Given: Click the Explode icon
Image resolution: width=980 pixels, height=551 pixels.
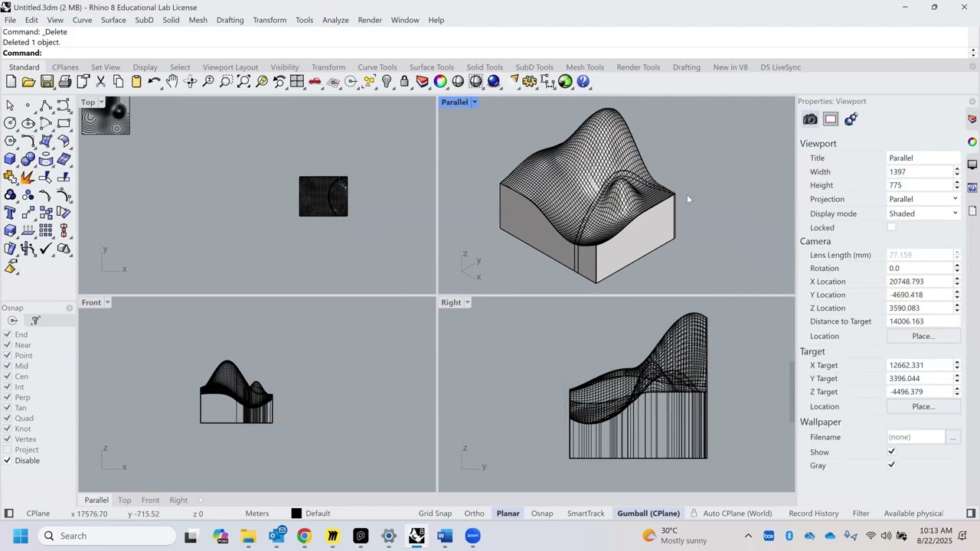Looking at the screenshot, I should click(x=28, y=178).
